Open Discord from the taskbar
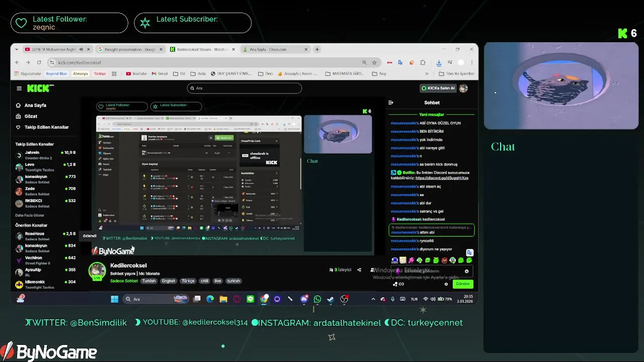 (x=304, y=299)
